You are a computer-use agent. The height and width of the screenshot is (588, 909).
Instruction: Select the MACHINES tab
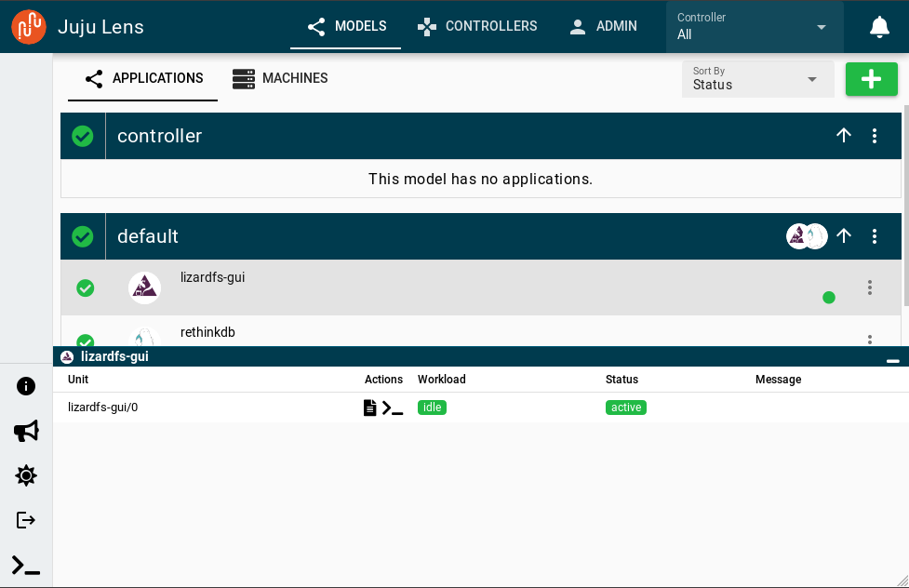[x=280, y=78]
